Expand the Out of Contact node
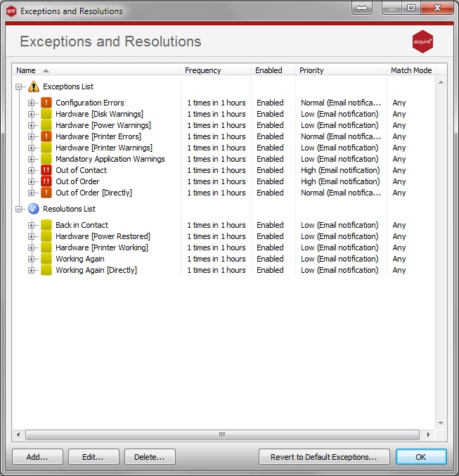Image resolution: width=459 pixels, height=476 pixels. click(31, 170)
